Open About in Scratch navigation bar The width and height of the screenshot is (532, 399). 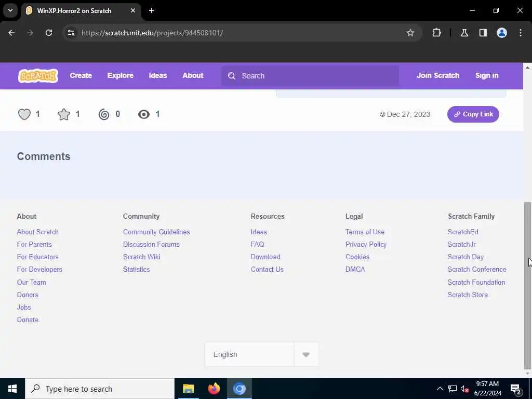click(x=193, y=76)
